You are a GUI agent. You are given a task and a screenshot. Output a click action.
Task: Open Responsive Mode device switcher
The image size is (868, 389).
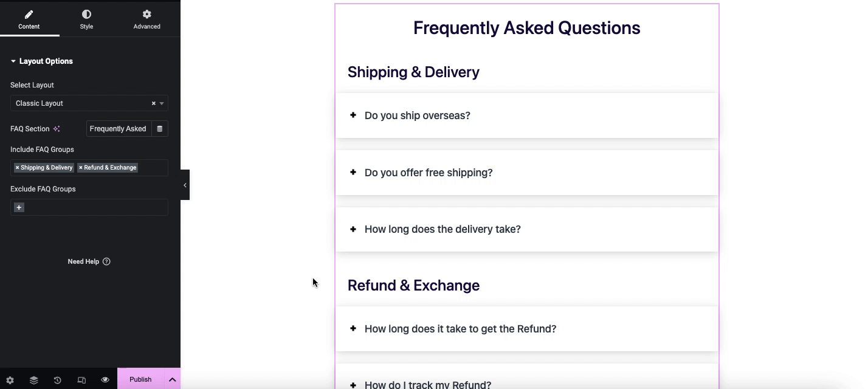(81, 379)
